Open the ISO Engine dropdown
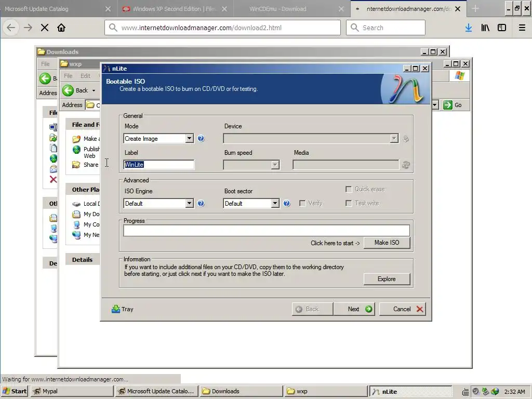Image resolution: width=532 pixels, height=399 pixels. [x=189, y=203]
